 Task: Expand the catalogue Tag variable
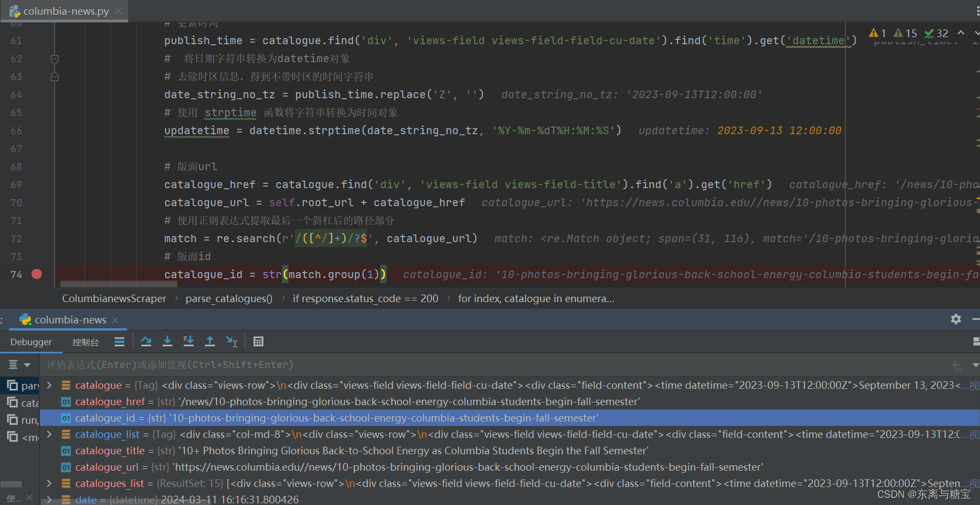[x=49, y=385]
